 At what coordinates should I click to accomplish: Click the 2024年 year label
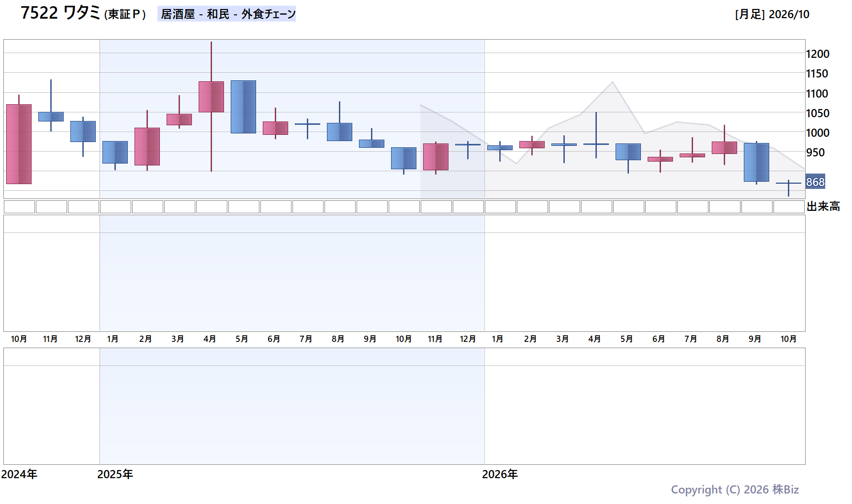point(19,474)
